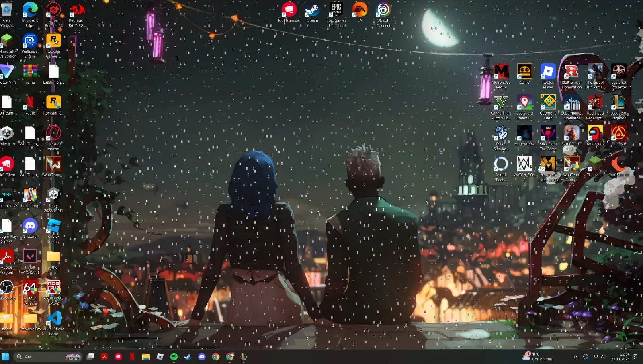Open the notification bell in the taskbar
643x364 pixels.
635,357
